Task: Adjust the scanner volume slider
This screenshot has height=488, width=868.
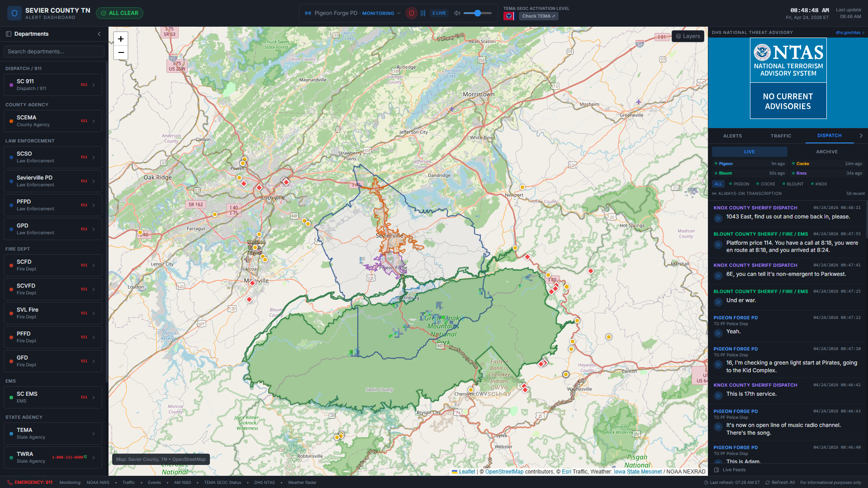Action: [477, 13]
